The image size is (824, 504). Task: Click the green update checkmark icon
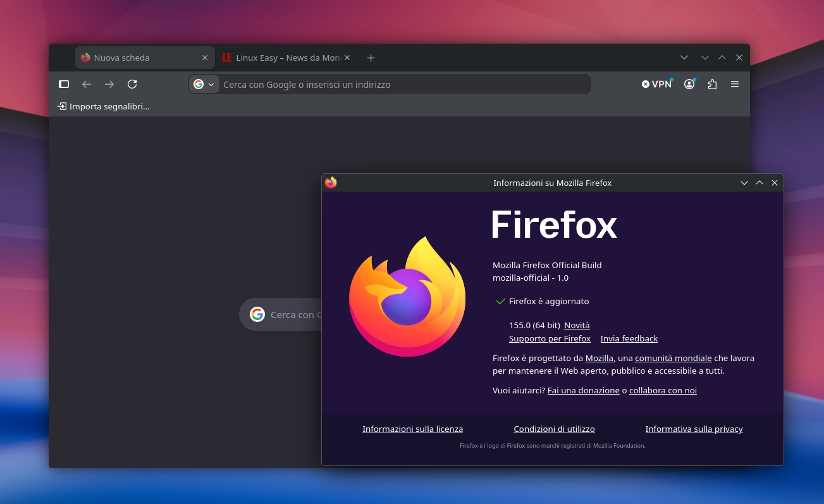point(501,302)
